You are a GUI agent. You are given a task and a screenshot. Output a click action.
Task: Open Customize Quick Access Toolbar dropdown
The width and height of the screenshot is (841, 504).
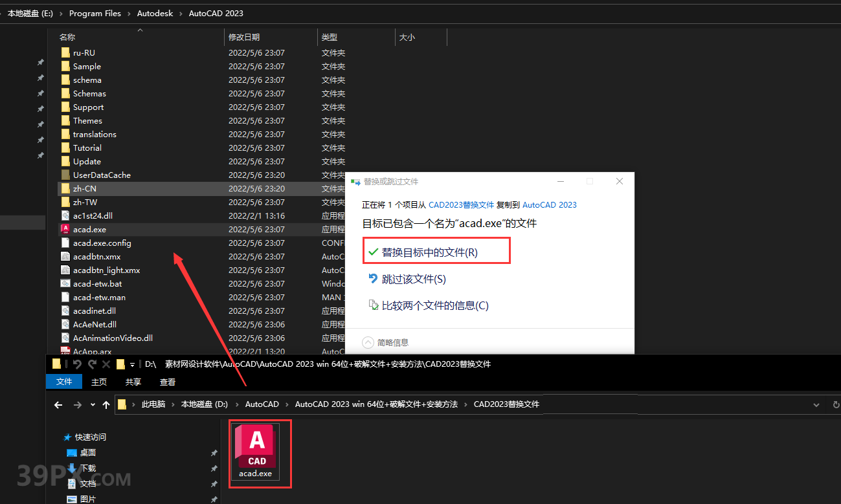pos(132,365)
